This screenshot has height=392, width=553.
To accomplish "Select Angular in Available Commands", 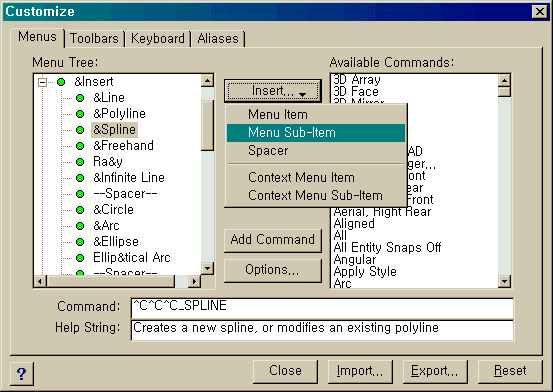I will point(354,260).
